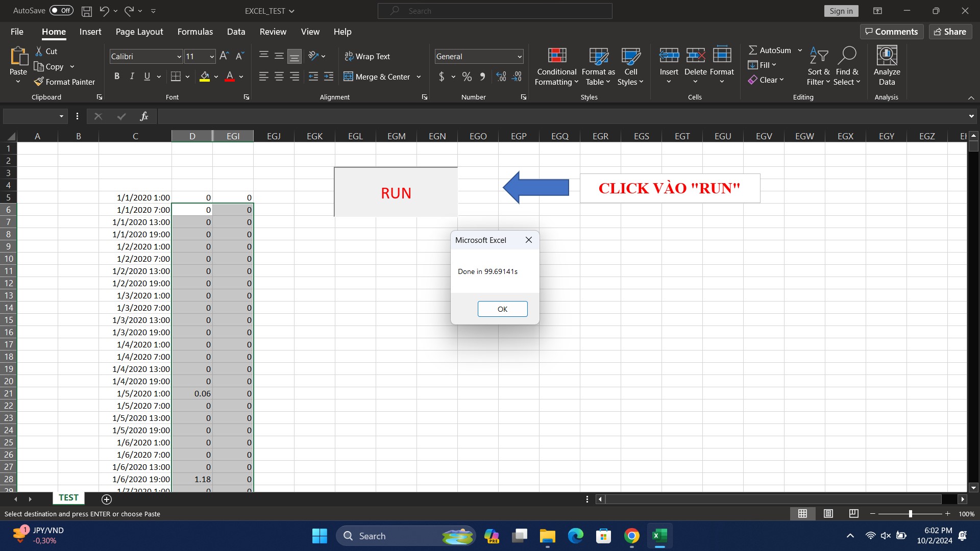The width and height of the screenshot is (980, 551).
Task: Open the Comments pane button
Action: point(891,32)
